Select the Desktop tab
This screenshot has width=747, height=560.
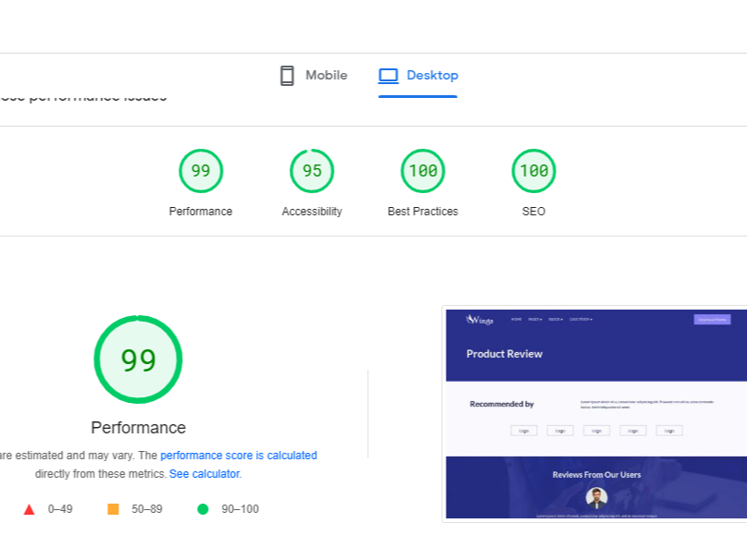pos(418,75)
